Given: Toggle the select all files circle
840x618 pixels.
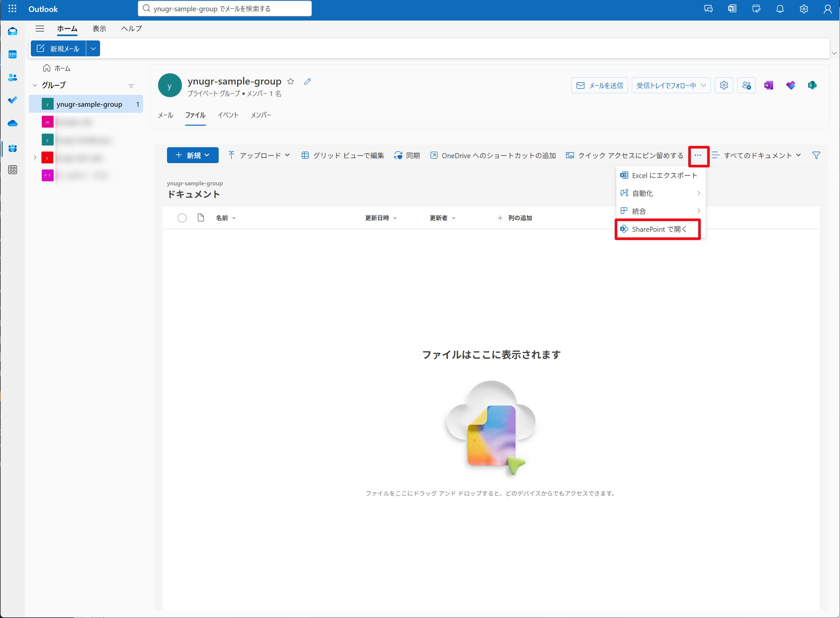Looking at the screenshot, I should [182, 218].
